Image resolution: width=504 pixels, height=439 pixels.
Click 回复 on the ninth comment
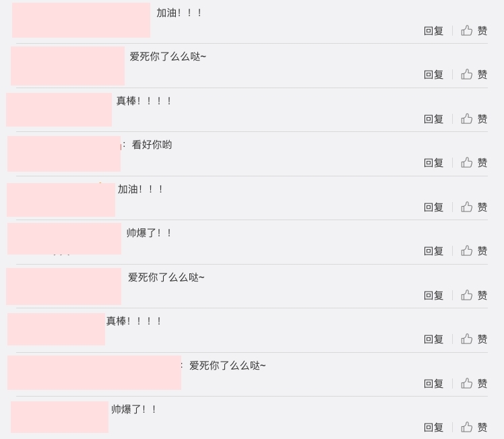[x=433, y=384]
